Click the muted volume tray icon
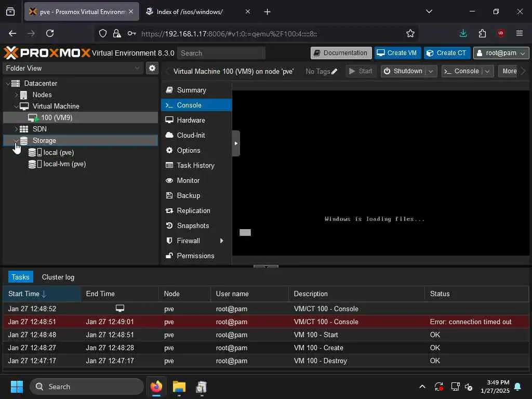This screenshot has height=399, width=532. 469,387
